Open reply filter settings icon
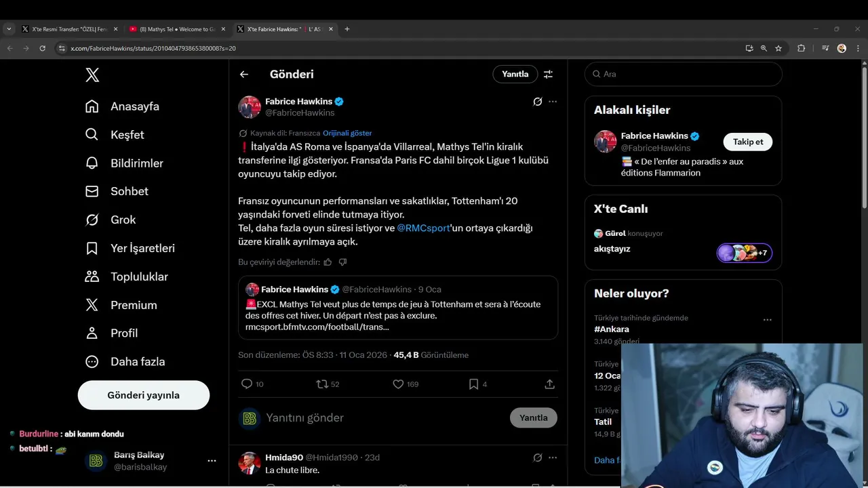The width and height of the screenshot is (868, 488). click(x=548, y=75)
